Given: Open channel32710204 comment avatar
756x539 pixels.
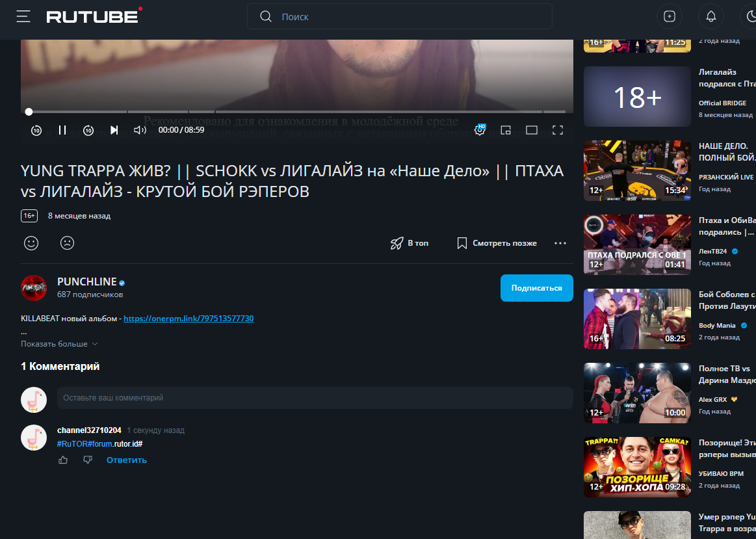Looking at the screenshot, I should [x=34, y=438].
